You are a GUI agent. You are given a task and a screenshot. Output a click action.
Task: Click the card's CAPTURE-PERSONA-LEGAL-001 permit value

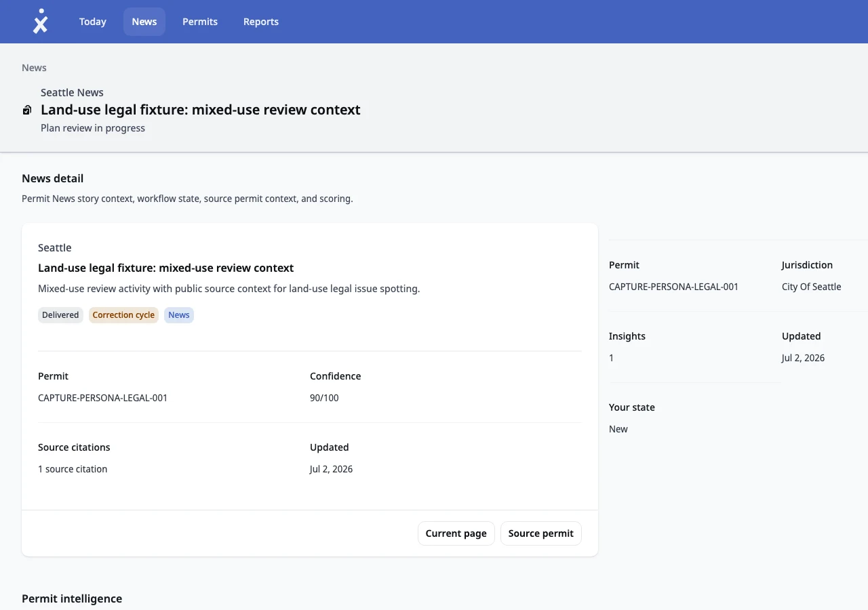point(103,398)
